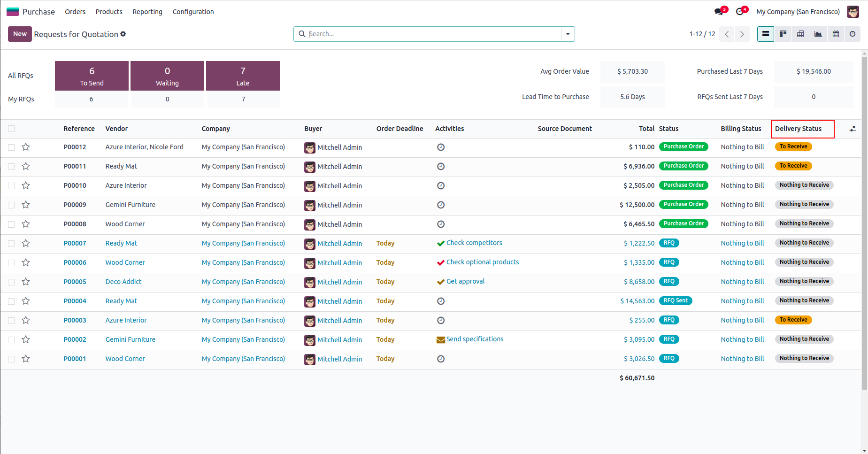Tick the select-all header checkbox
The width and height of the screenshot is (868, 454).
tap(11, 129)
